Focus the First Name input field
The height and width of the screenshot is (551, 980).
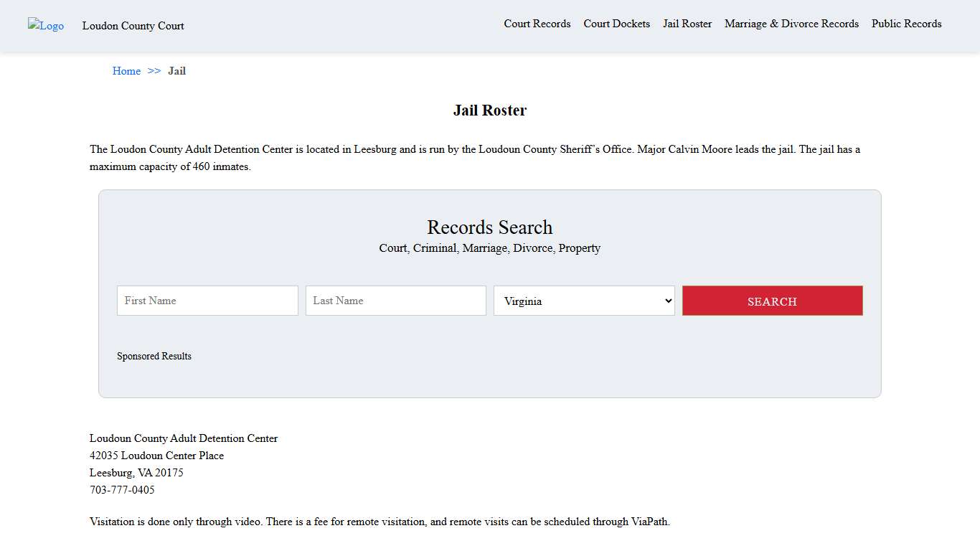pyautogui.click(x=207, y=301)
